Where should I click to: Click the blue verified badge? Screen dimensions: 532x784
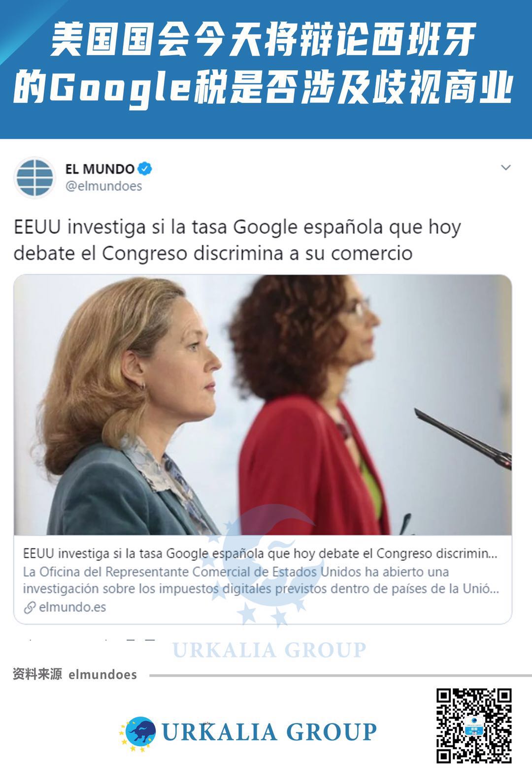pos(144,169)
